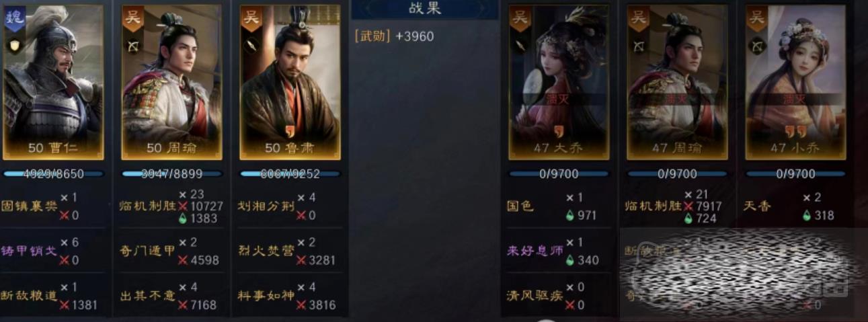The height and width of the screenshot is (322, 868).
Task: Click the bow troop icon on 小乔's card
Action: click(756, 46)
